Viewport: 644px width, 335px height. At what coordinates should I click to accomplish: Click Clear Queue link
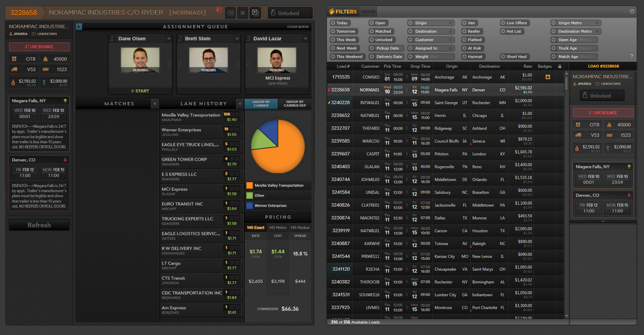298,27
